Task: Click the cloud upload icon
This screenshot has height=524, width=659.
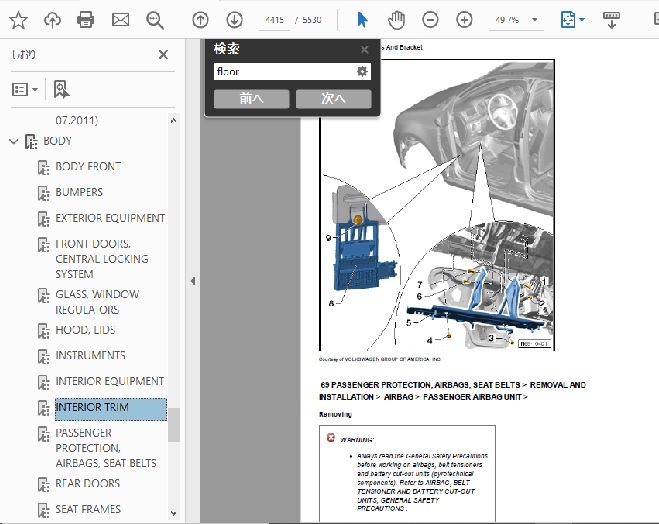Action: pos(52,20)
